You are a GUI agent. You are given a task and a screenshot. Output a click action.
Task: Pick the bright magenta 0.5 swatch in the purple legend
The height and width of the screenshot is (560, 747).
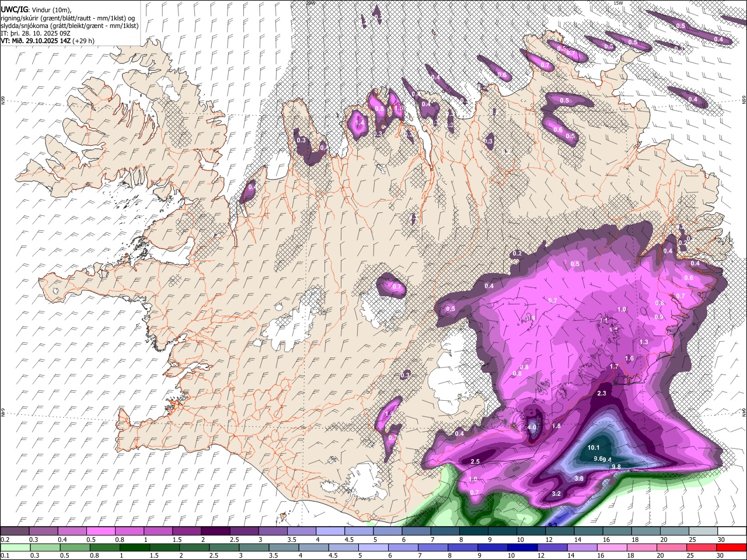[100, 531]
